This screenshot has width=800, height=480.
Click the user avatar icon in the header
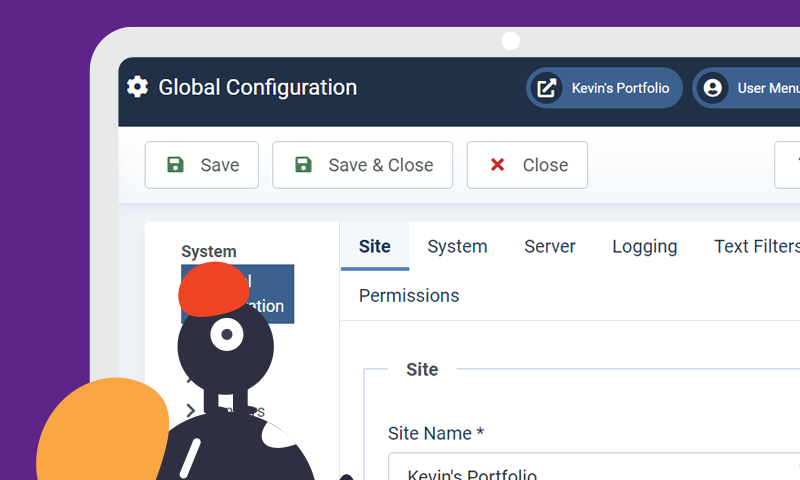click(x=712, y=88)
